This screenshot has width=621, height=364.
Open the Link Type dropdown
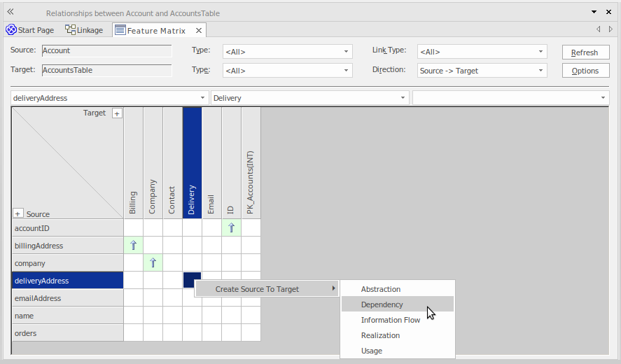coord(482,52)
